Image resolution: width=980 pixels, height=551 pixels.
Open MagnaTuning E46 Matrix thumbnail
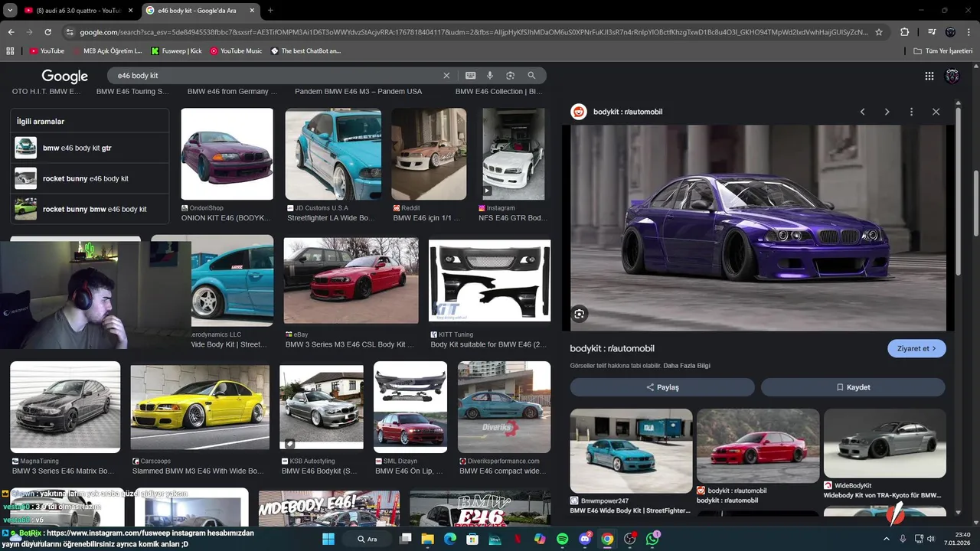coord(65,407)
